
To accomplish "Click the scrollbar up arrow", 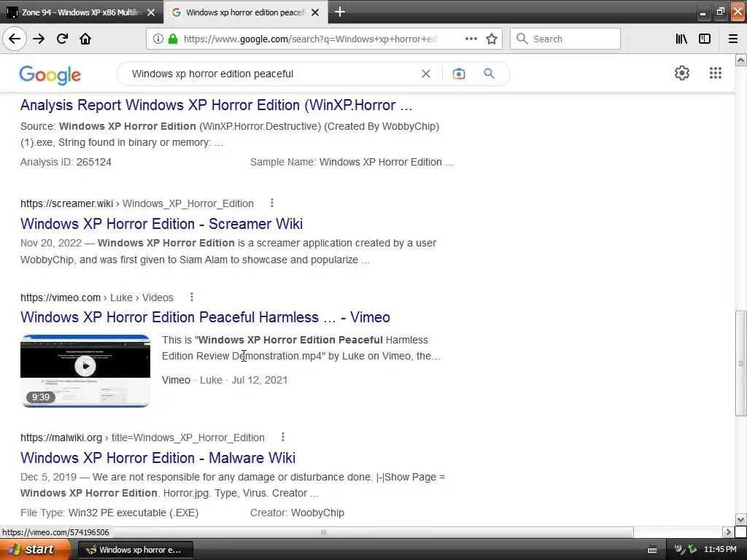I will tap(741, 60).
